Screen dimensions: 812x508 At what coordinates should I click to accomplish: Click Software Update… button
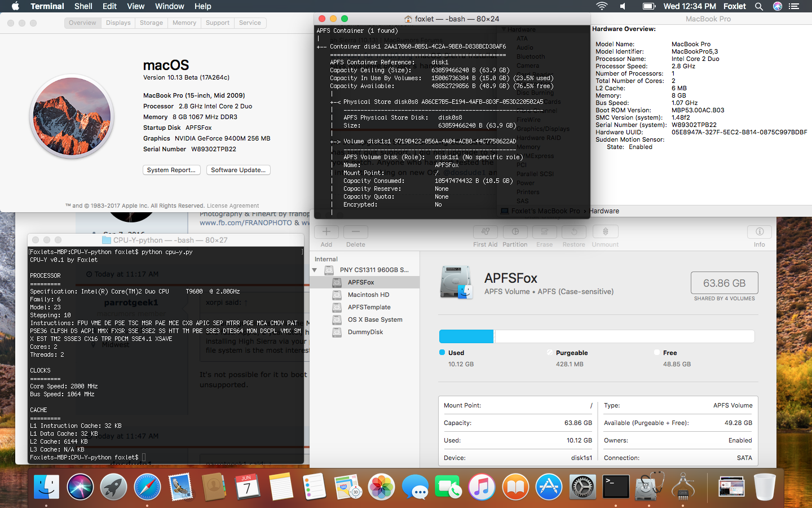pos(238,170)
